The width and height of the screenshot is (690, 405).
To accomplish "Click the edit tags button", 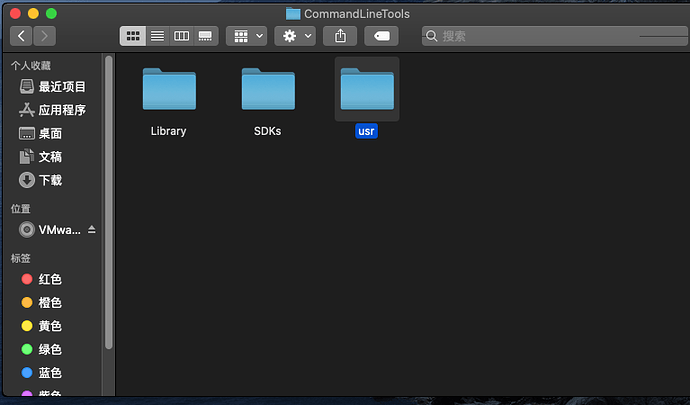I will 382,36.
